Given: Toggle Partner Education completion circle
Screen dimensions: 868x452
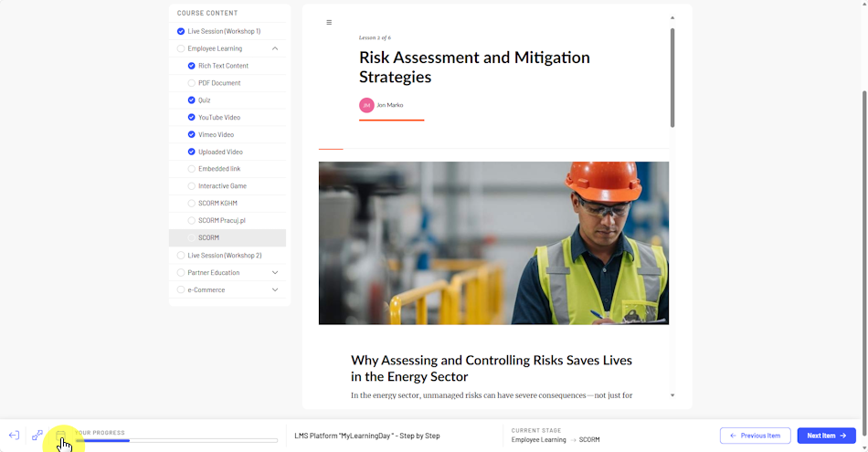Looking at the screenshot, I should 181,273.
